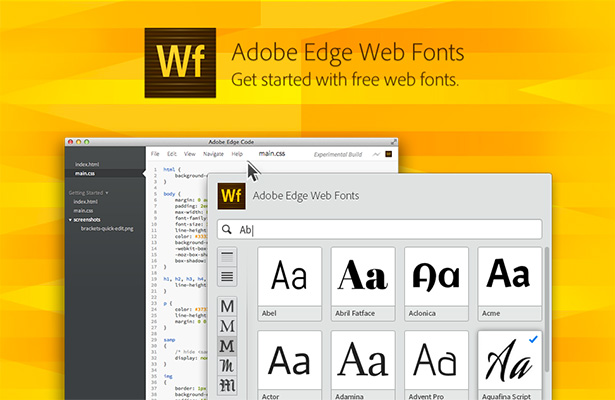Click the large Wf Adobe Edge Web Fonts logo

(x=180, y=63)
